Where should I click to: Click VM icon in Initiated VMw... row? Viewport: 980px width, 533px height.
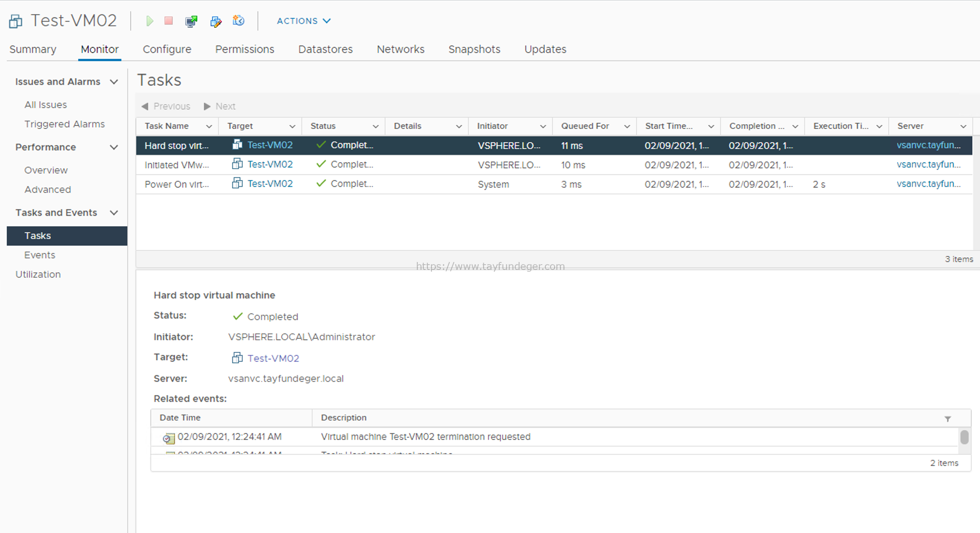point(237,164)
